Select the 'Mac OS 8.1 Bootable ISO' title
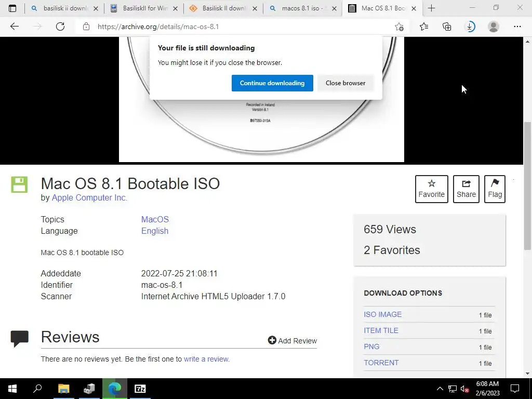The image size is (532, 399). coord(130,183)
